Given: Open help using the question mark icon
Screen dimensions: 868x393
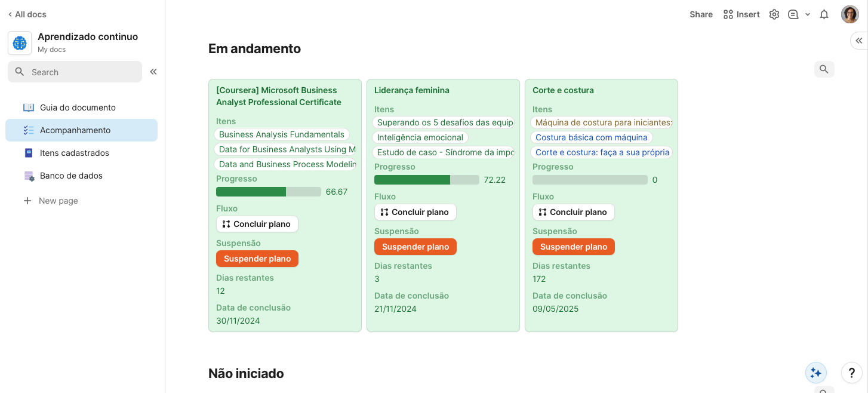Looking at the screenshot, I should point(851,372).
